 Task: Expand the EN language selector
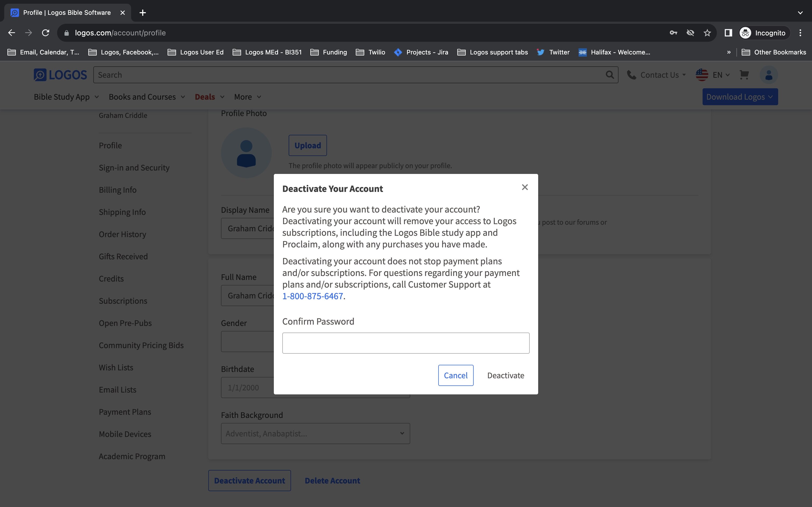pyautogui.click(x=713, y=75)
